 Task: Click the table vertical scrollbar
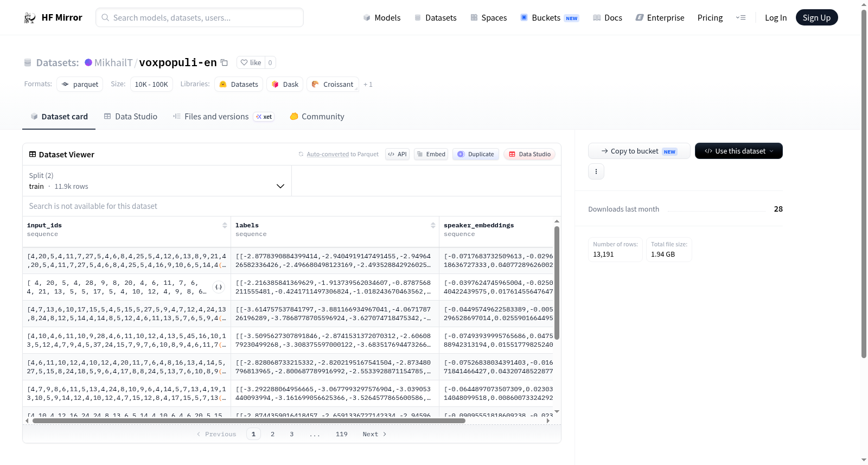(557, 283)
